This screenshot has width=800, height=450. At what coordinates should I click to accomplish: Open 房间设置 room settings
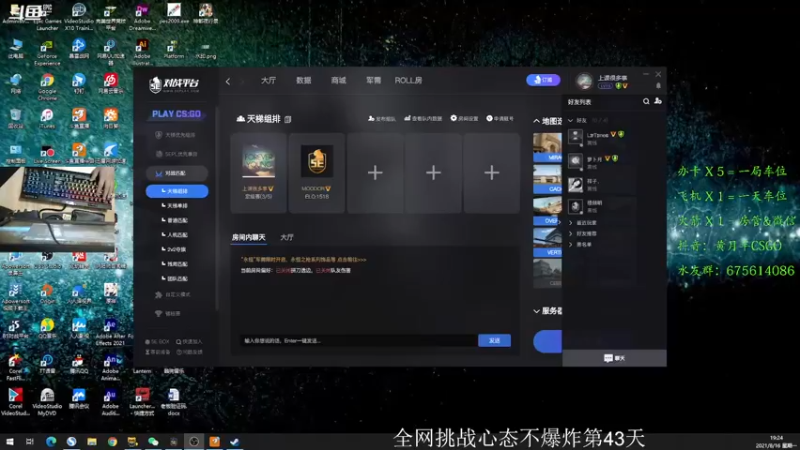coord(464,118)
